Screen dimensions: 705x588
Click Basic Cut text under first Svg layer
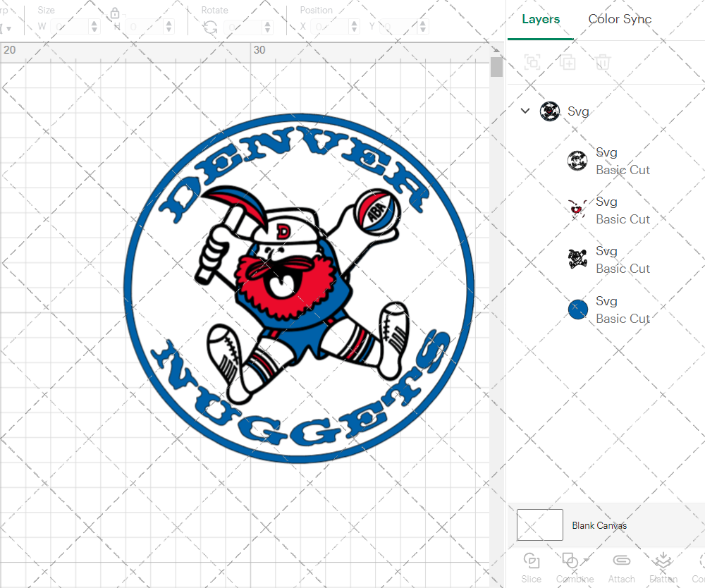(x=623, y=169)
